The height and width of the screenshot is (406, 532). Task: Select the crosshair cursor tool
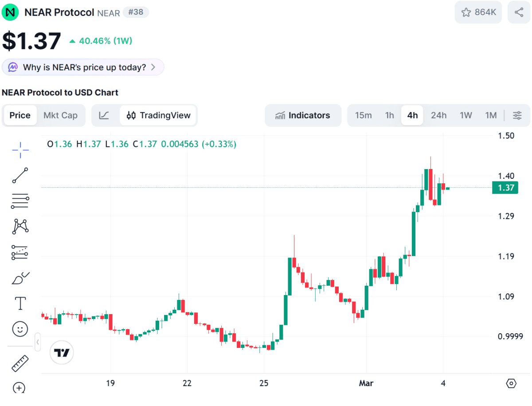20,150
